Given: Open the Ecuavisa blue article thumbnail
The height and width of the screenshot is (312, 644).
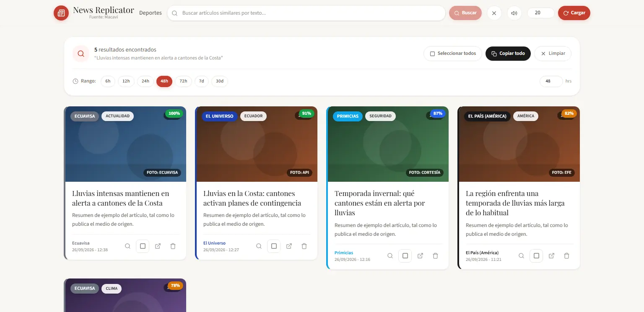Looking at the screenshot, I should [126, 144].
